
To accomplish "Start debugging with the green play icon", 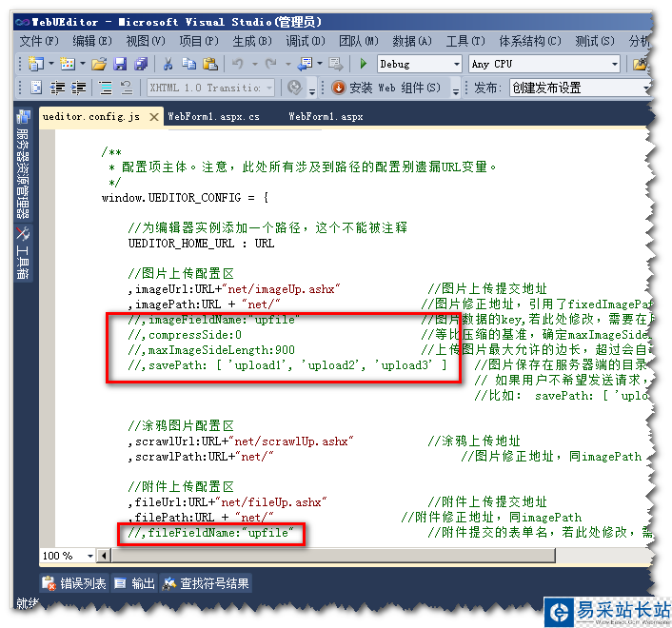I will (364, 65).
